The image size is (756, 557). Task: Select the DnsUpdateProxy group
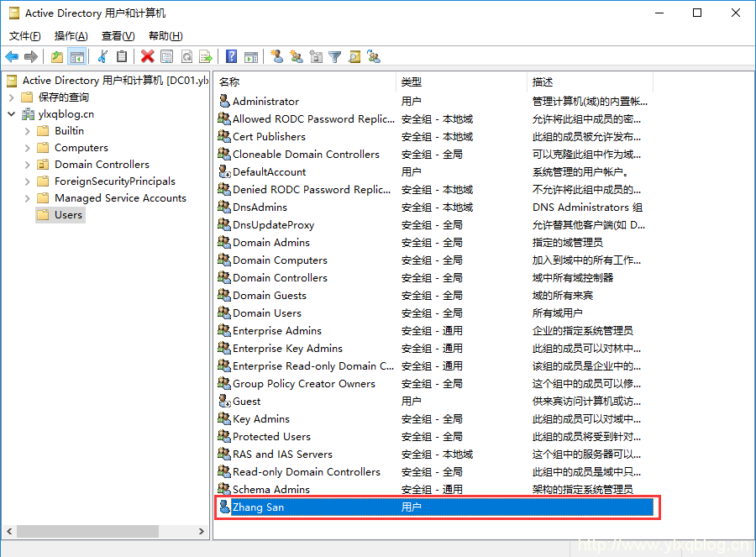click(273, 224)
